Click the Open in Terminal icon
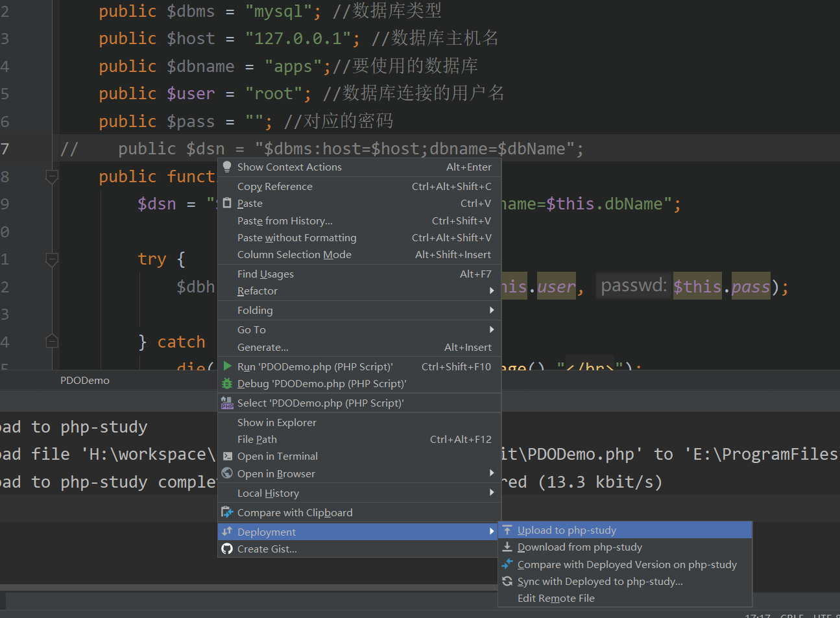 coord(227,456)
